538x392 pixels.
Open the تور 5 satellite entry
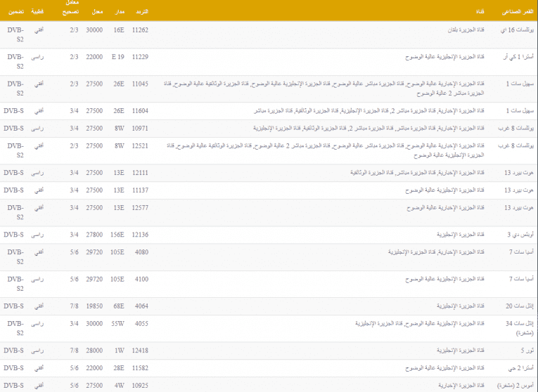point(528,351)
